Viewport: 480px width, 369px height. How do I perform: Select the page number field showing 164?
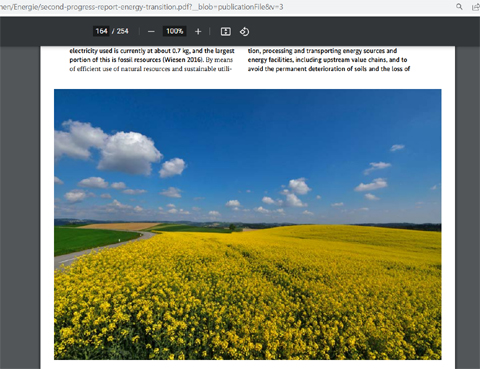click(x=101, y=31)
